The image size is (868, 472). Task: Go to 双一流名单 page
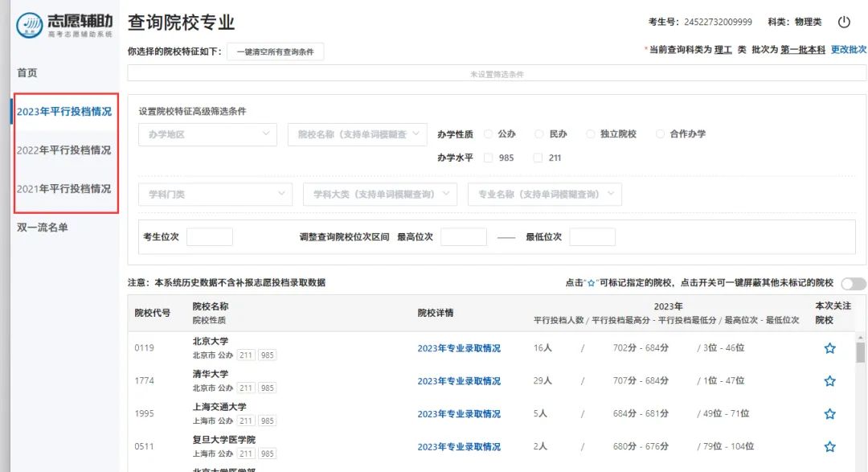(43, 228)
